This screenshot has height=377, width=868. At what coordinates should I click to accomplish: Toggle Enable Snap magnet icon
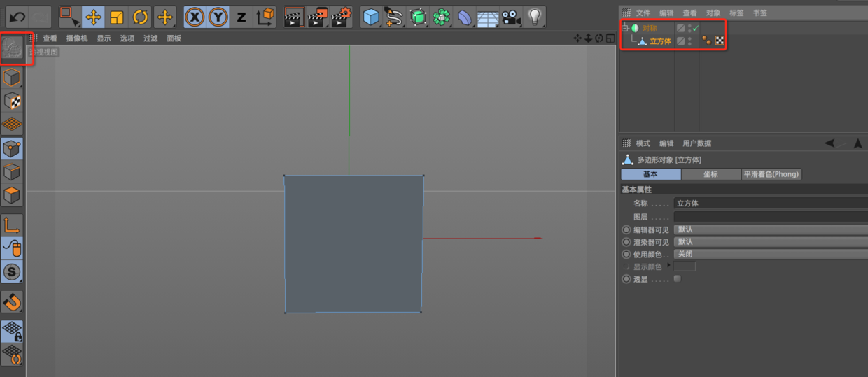[x=12, y=302]
